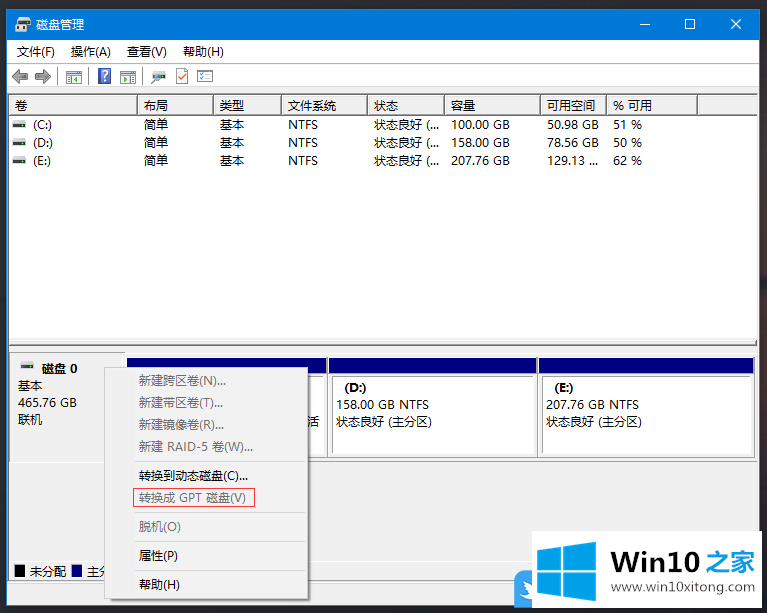The width and height of the screenshot is (767, 613).
Task: Click 新建带区卷(T)... menu entry
Action: (180, 403)
